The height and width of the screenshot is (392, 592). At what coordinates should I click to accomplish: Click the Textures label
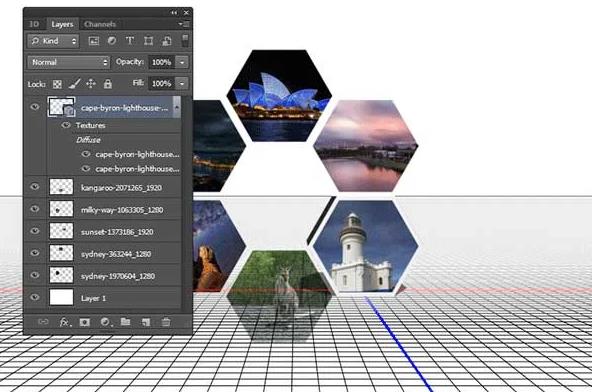91,125
